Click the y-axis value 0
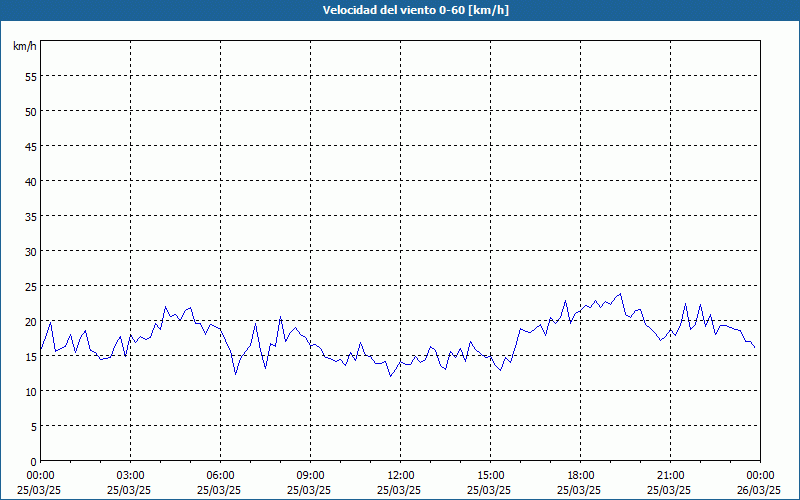Viewport: 800px width, 500px height. tap(34, 462)
